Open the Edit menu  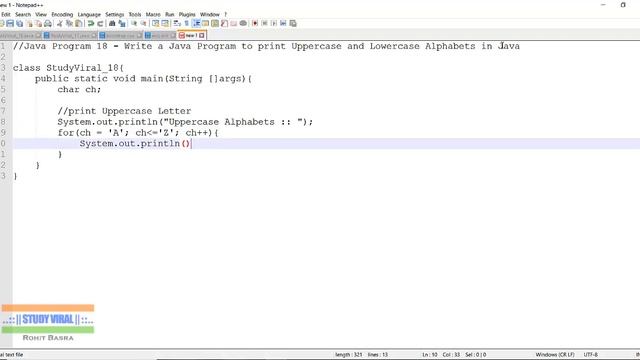coord(6,14)
